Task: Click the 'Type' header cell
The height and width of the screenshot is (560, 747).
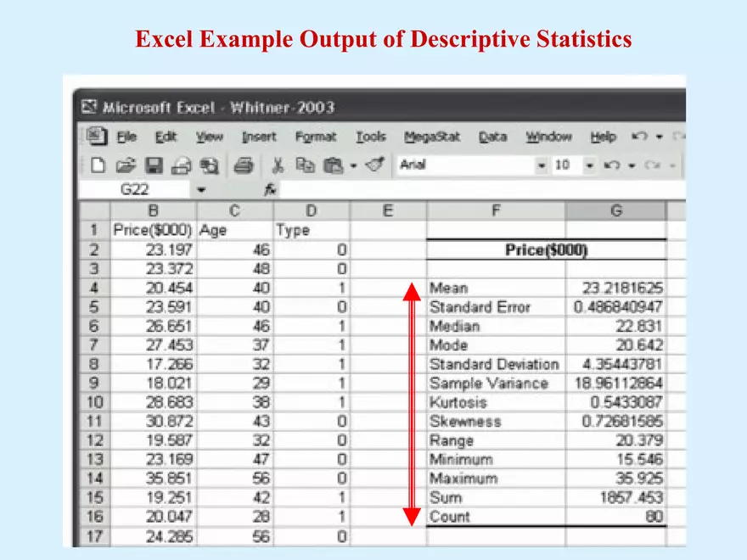Action: (312, 231)
